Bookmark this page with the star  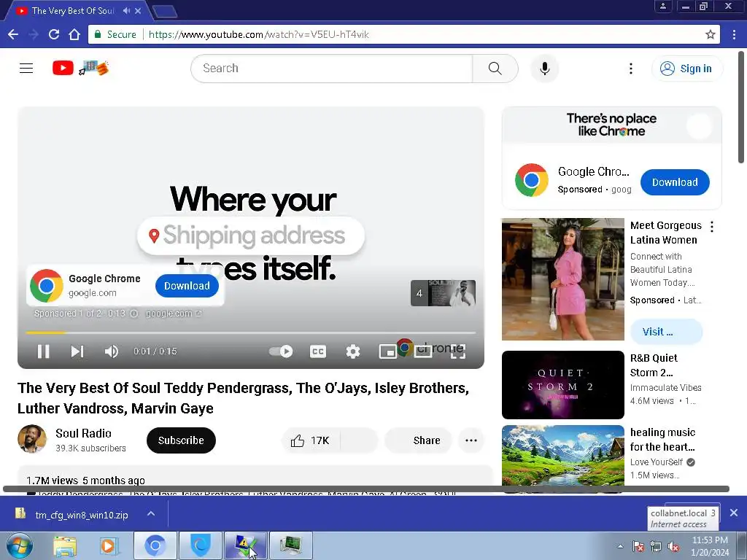pyautogui.click(x=711, y=34)
